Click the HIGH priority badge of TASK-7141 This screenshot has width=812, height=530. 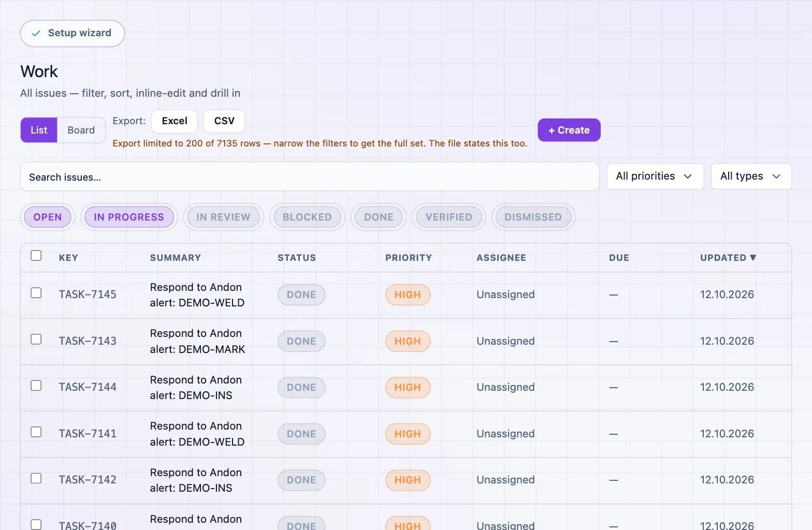(408, 434)
